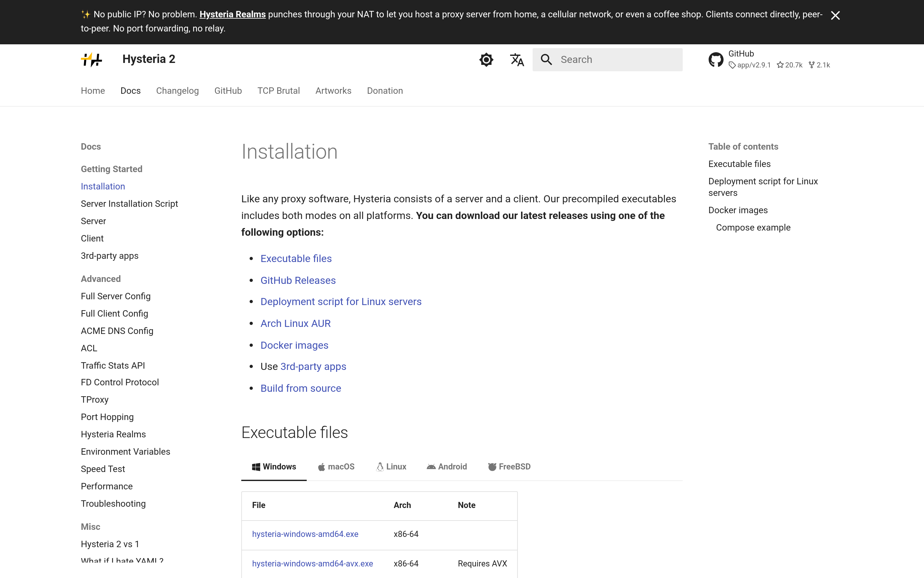Jump to Compose example in table of contents

(753, 227)
